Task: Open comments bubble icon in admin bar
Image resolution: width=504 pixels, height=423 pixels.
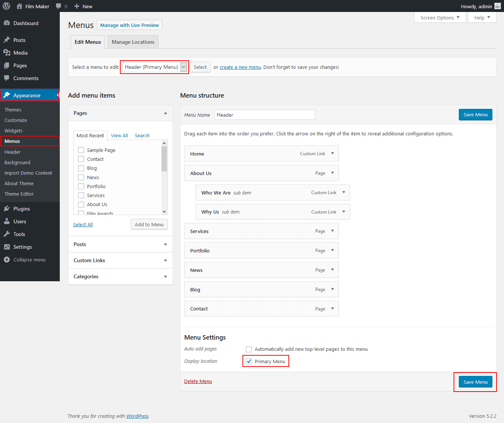Action: click(59, 6)
